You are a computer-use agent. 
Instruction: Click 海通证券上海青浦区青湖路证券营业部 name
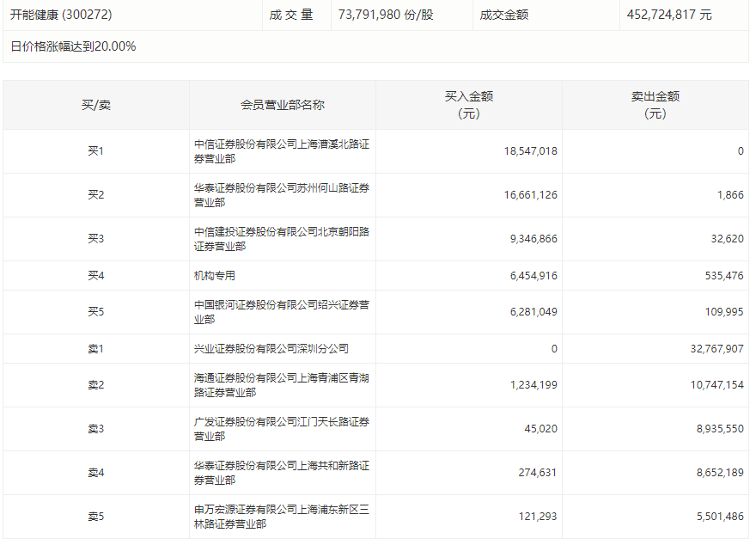point(282,385)
